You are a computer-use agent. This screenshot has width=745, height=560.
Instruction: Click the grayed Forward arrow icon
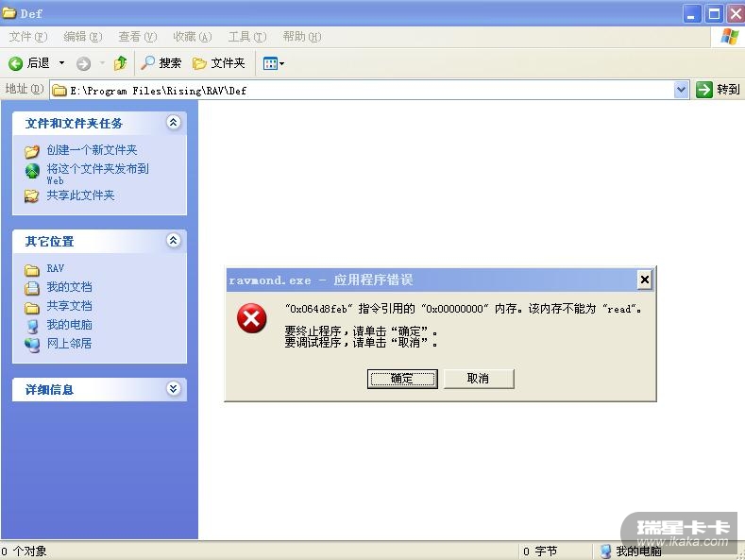click(84, 63)
